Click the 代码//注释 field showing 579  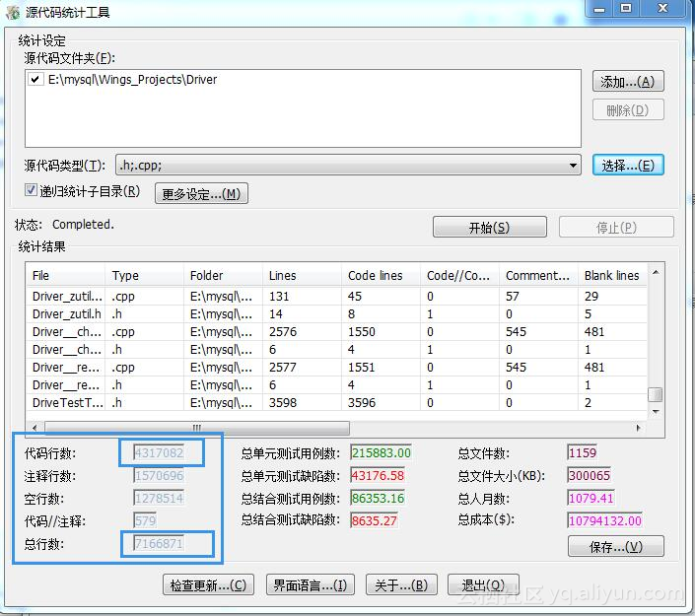point(145,520)
